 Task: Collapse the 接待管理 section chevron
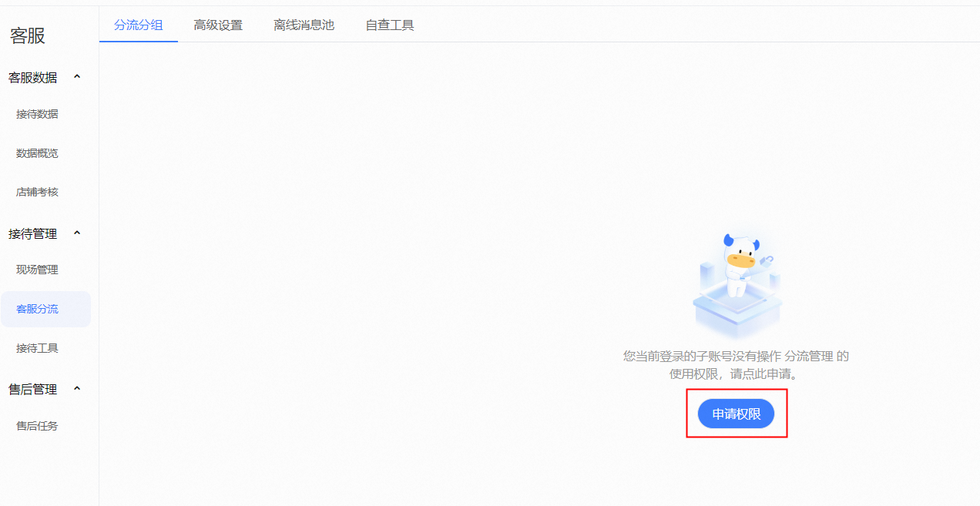tap(77, 233)
